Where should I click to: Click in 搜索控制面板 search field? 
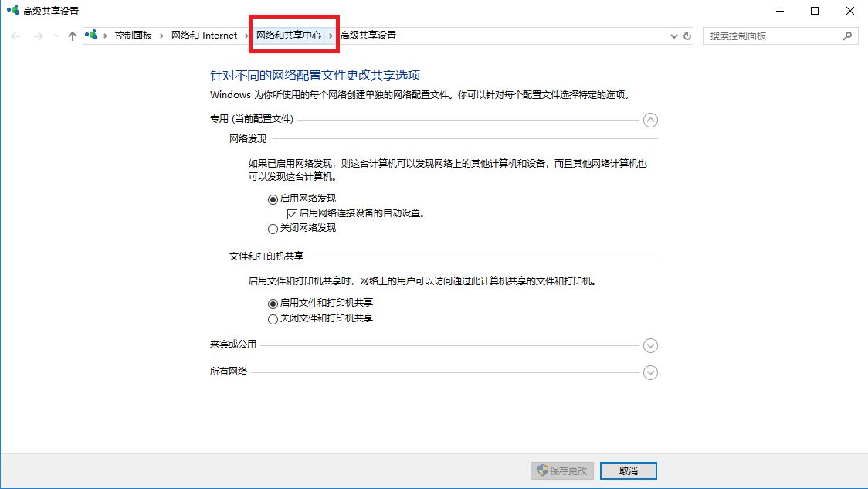pyautogui.click(x=774, y=36)
